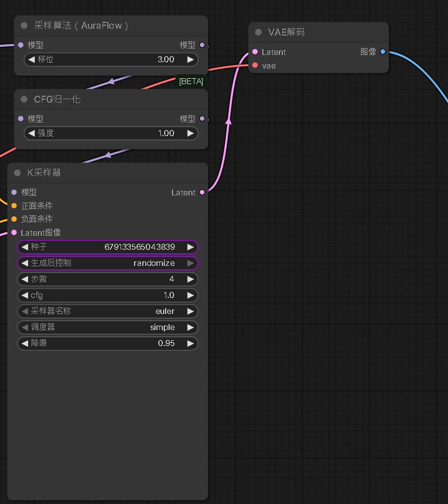Click the 负面条件 input socket

[14, 219]
